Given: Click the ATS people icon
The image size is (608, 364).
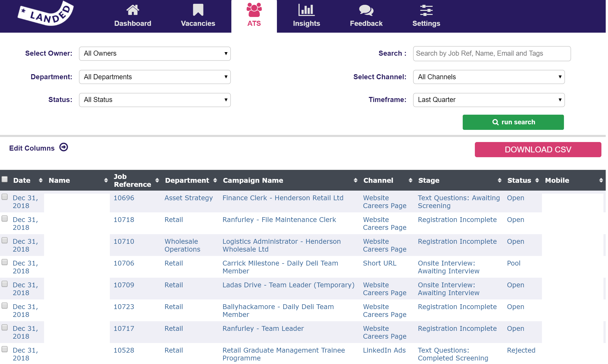Looking at the screenshot, I should (x=254, y=10).
